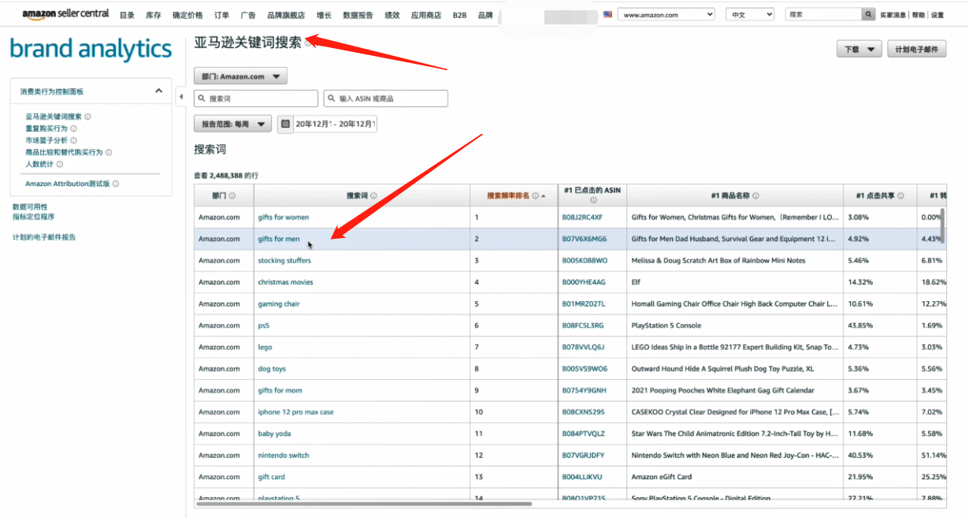Focus the top-bar 搜索 field
This screenshot has width=980, height=528.
pos(823,14)
